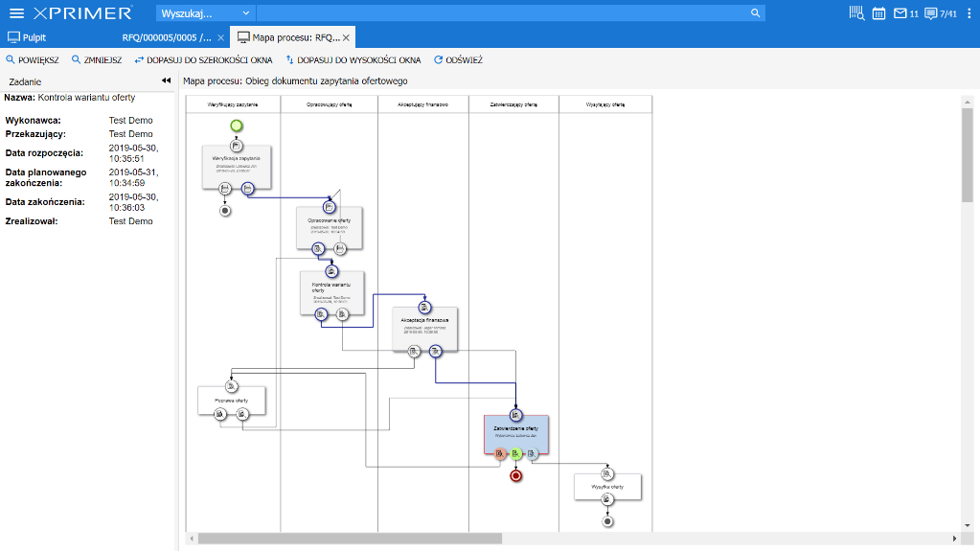Click the green start event circle
The image size is (980, 551).
click(x=237, y=126)
